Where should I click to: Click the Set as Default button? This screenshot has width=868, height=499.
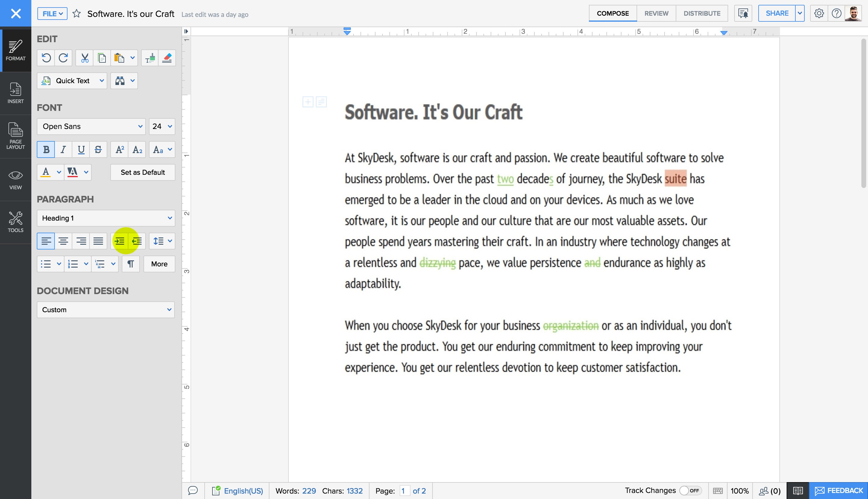point(143,172)
